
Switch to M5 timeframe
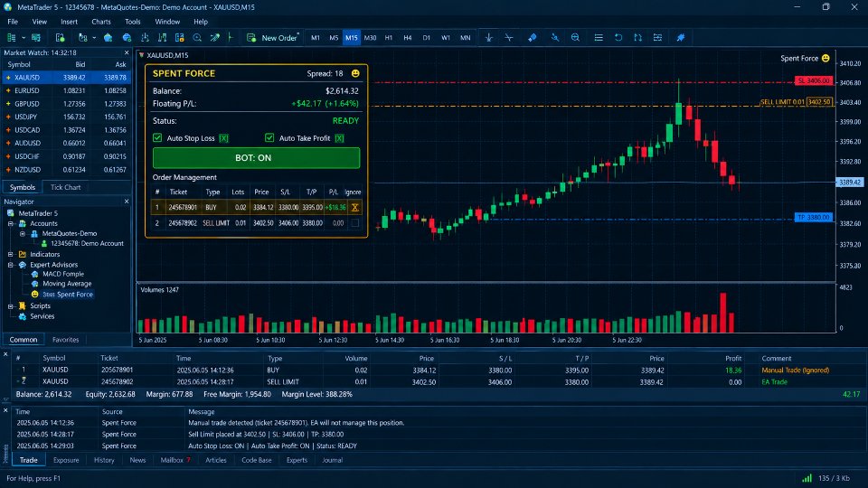(x=334, y=38)
